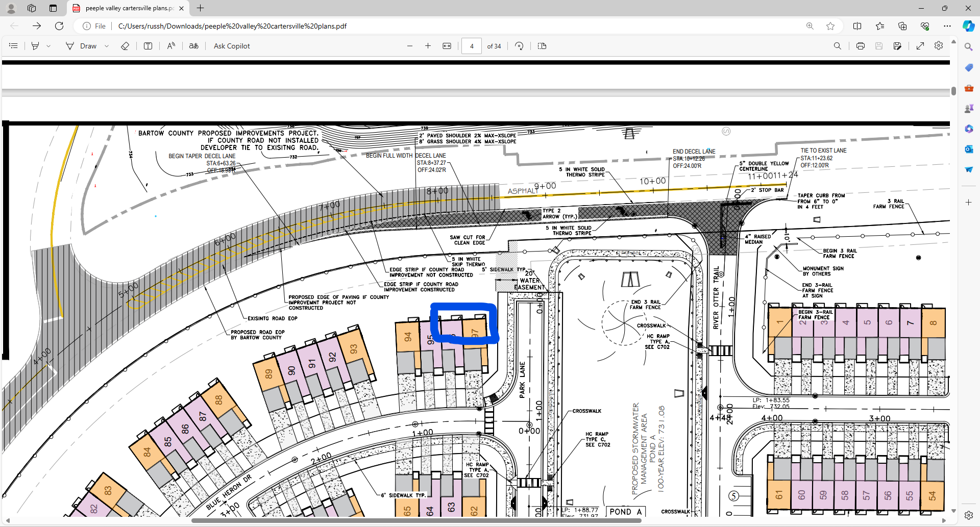980x527 pixels.
Task: Switch to peeple valley cartersville plans tab
Action: pyautogui.click(x=128, y=8)
